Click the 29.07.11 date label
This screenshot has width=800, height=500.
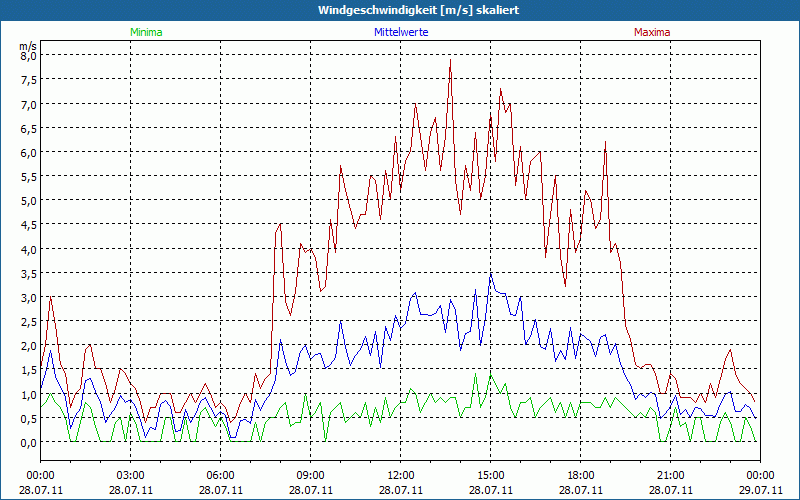click(761, 490)
